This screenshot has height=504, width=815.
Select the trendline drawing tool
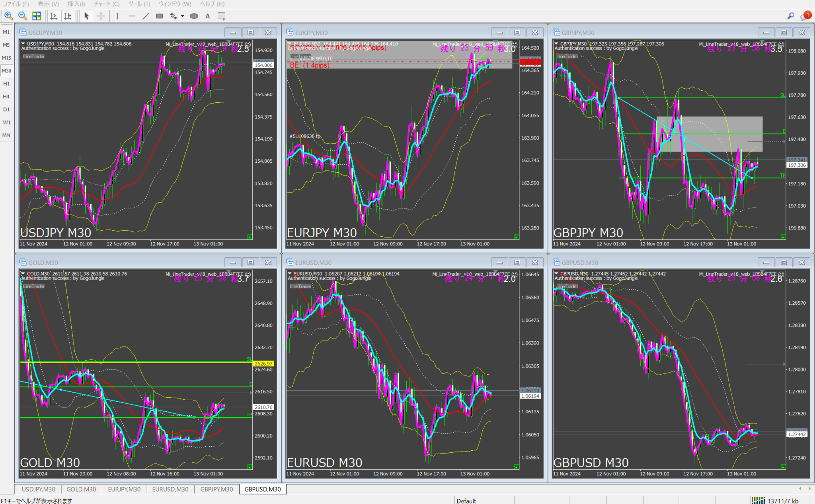tap(146, 16)
